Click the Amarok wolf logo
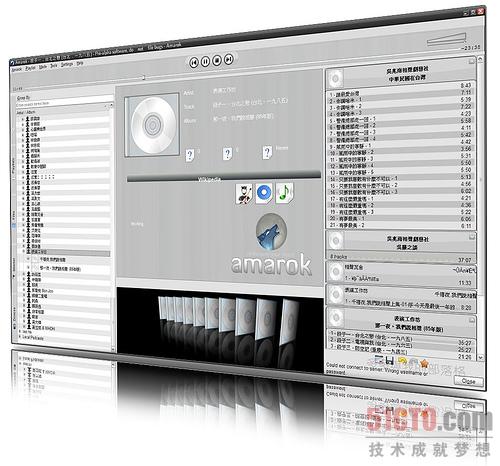 click(x=271, y=232)
